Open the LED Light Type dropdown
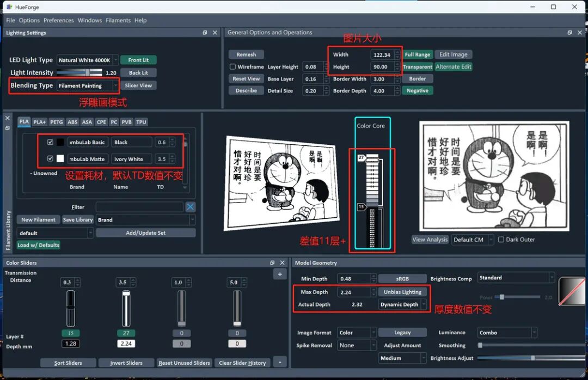 pyautogui.click(x=88, y=60)
